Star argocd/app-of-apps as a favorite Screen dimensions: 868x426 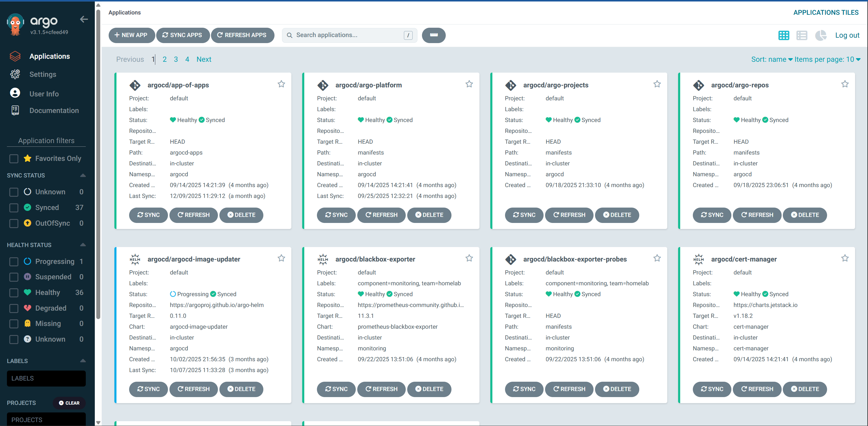tap(281, 84)
